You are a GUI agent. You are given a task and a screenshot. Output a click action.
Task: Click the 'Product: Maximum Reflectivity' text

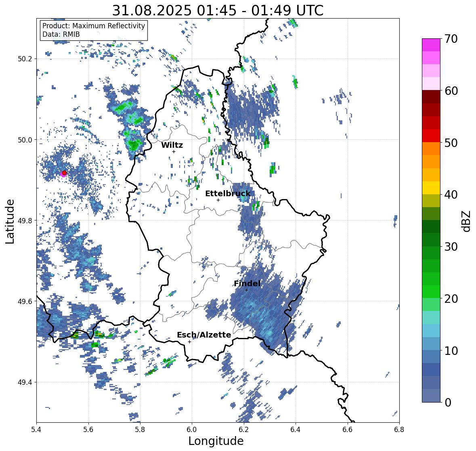pos(94,26)
